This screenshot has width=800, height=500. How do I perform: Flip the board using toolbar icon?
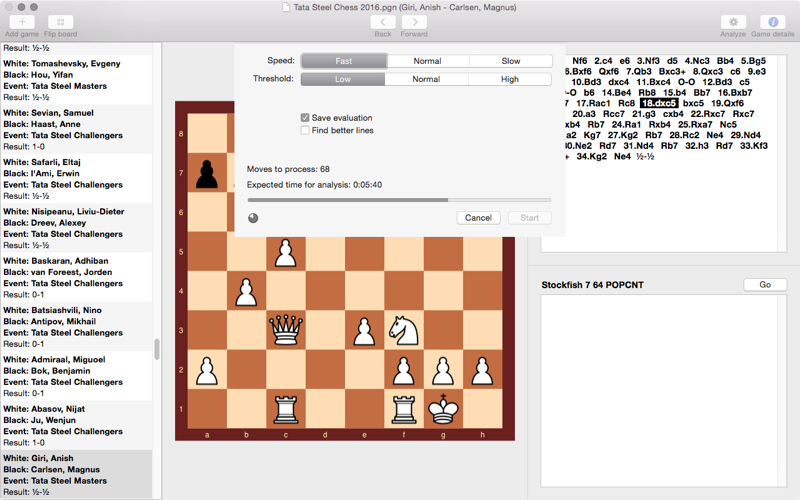pos(60,22)
